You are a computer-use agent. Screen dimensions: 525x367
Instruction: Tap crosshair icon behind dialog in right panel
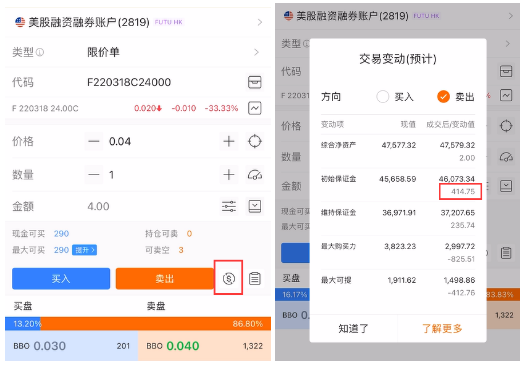[506, 126]
